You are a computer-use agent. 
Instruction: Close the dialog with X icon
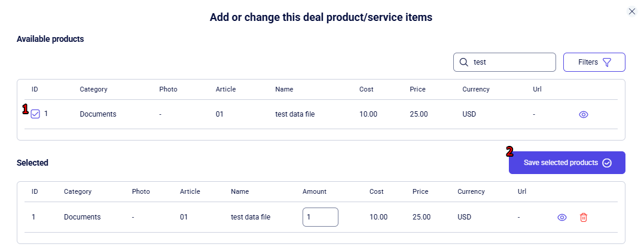632,11
